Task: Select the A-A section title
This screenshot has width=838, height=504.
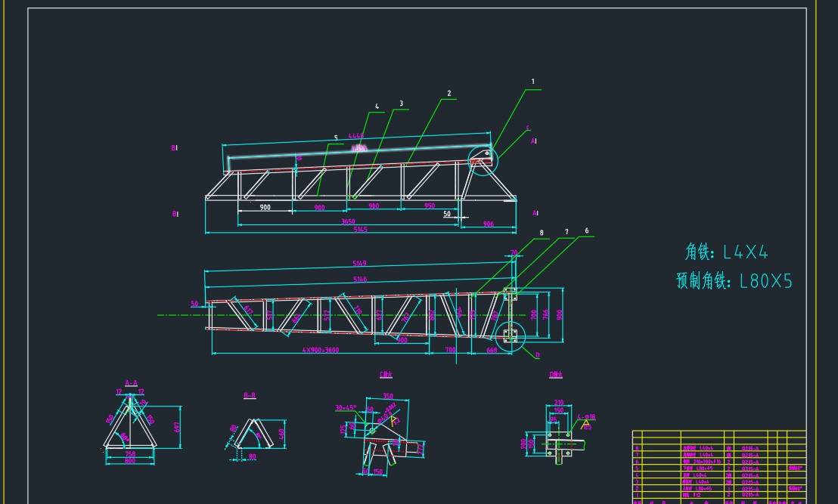Action: pos(131,383)
